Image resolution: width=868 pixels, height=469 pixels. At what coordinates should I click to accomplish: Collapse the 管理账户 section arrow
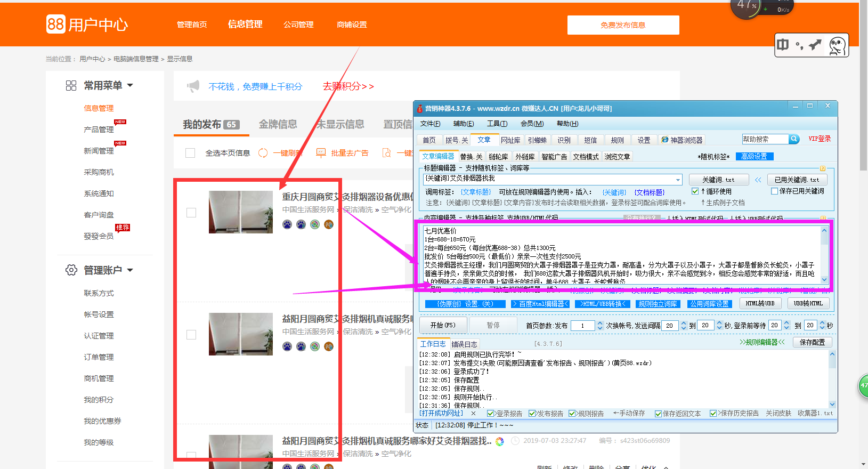coord(130,270)
